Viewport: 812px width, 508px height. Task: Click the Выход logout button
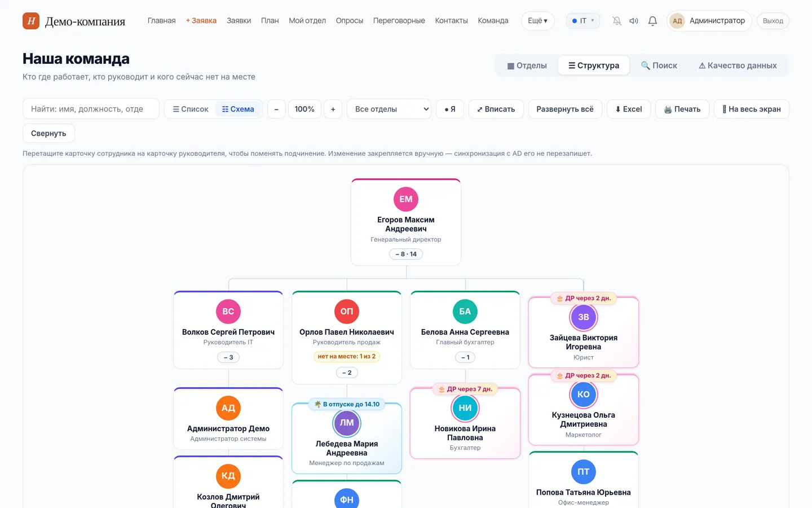773,21
